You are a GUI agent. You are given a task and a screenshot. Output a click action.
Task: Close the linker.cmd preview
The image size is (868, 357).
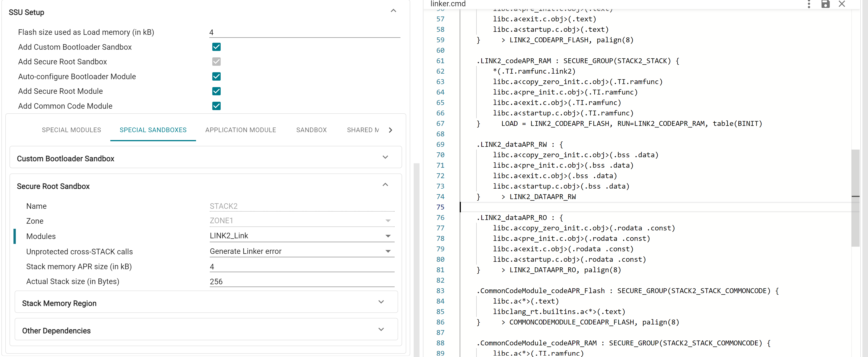[x=842, y=4]
